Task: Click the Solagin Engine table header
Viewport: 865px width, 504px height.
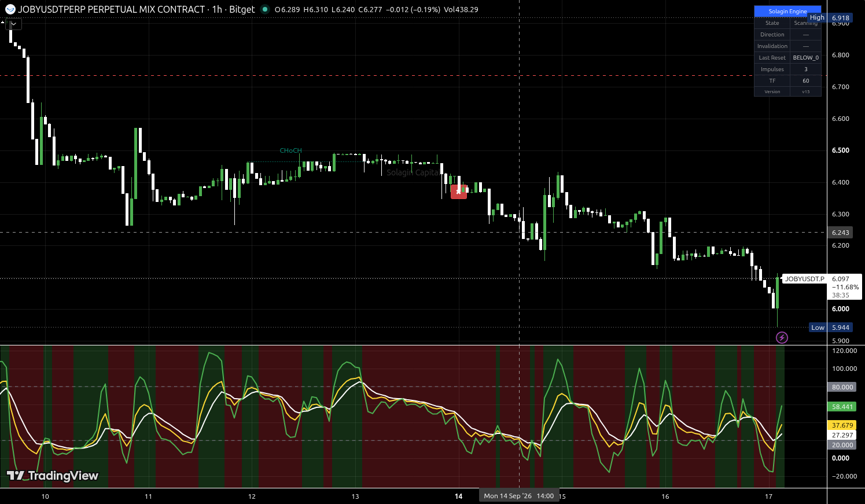Action: coord(787,11)
